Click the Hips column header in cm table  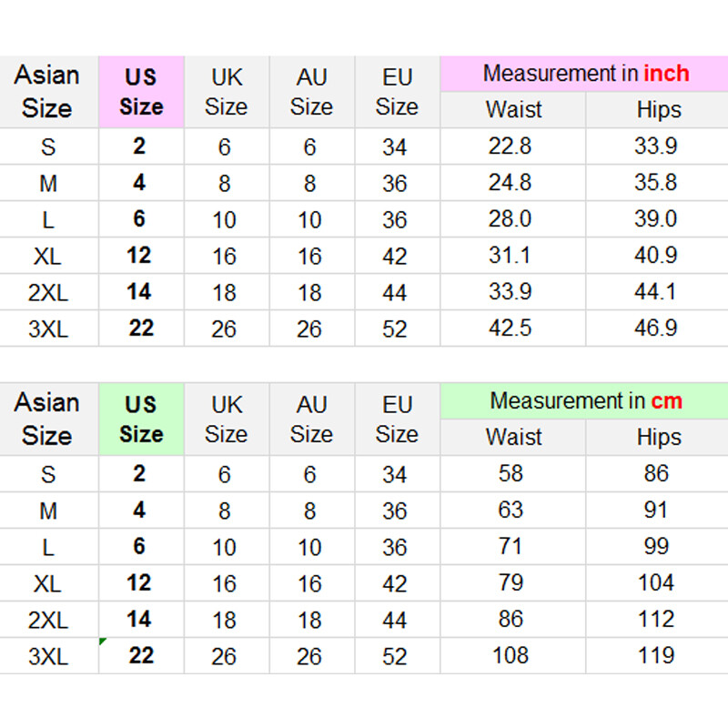coord(659,438)
